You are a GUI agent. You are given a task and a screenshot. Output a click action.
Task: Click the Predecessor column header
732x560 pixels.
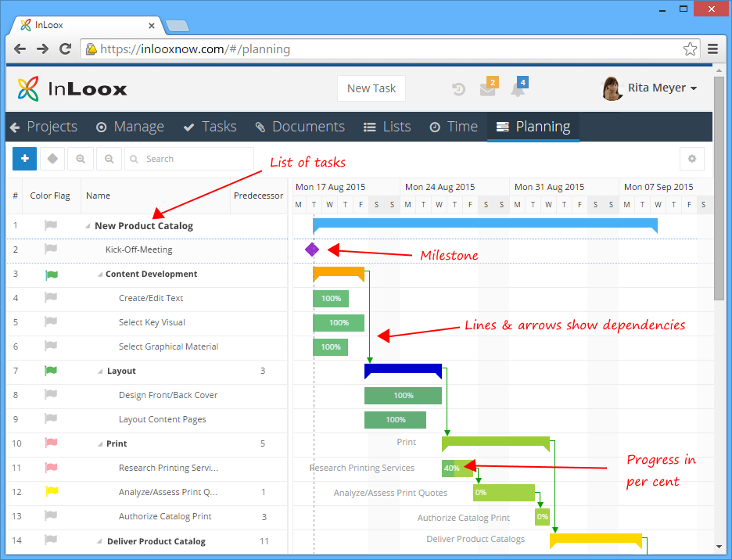pyautogui.click(x=258, y=196)
